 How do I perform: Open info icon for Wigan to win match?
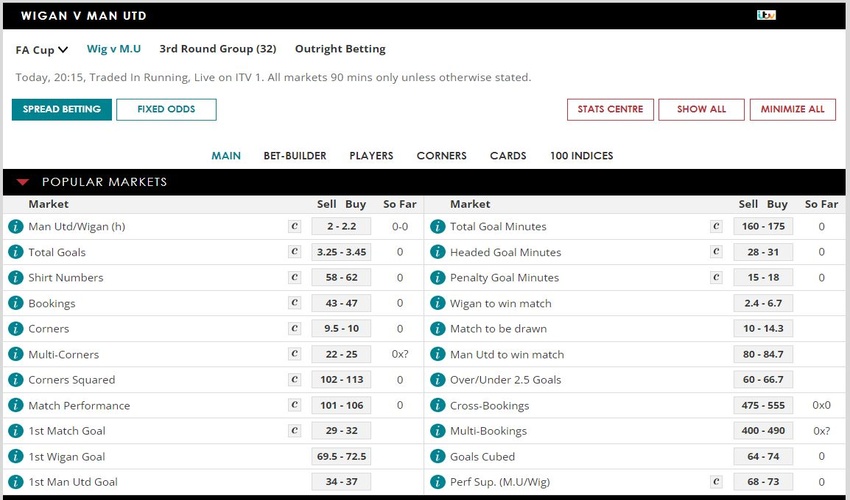coord(437,303)
